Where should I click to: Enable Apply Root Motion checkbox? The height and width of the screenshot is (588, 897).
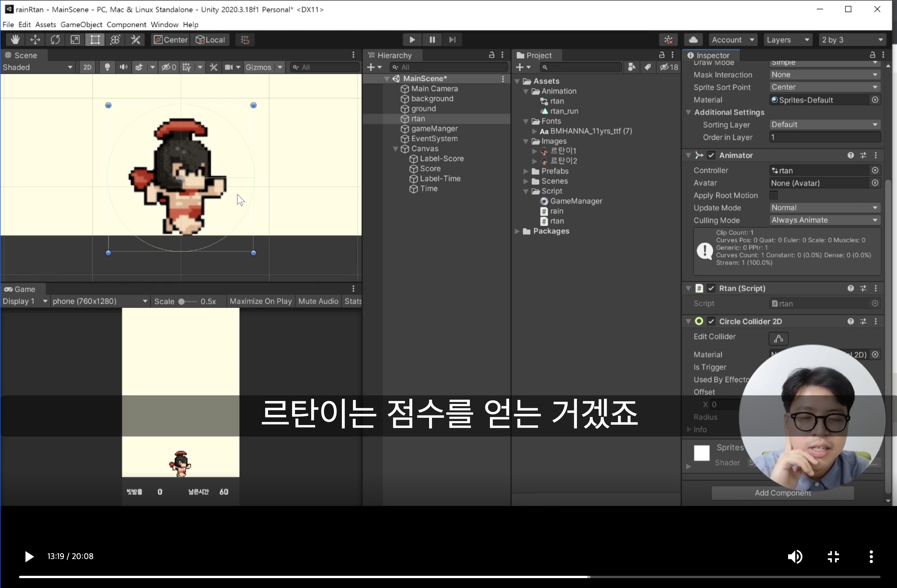pyautogui.click(x=774, y=195)
